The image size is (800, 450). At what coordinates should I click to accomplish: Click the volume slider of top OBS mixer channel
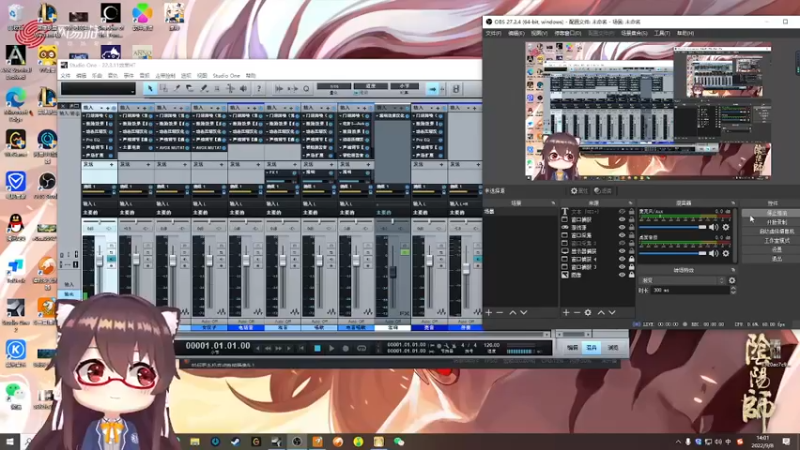(x=672, y=227)
